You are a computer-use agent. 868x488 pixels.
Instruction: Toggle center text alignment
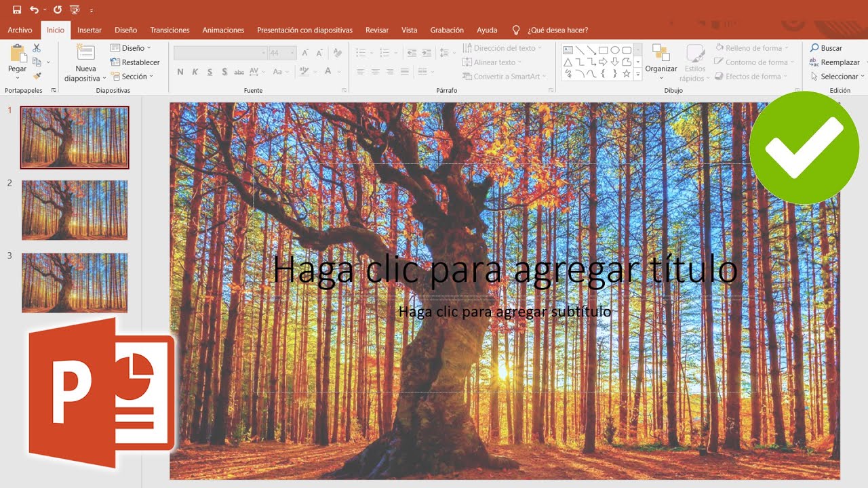pos(375,72)
